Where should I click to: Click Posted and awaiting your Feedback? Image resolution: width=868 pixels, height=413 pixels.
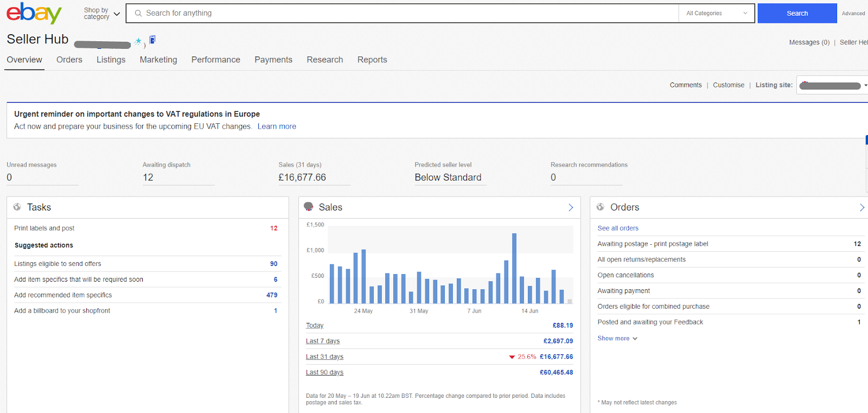pos(650,322)
